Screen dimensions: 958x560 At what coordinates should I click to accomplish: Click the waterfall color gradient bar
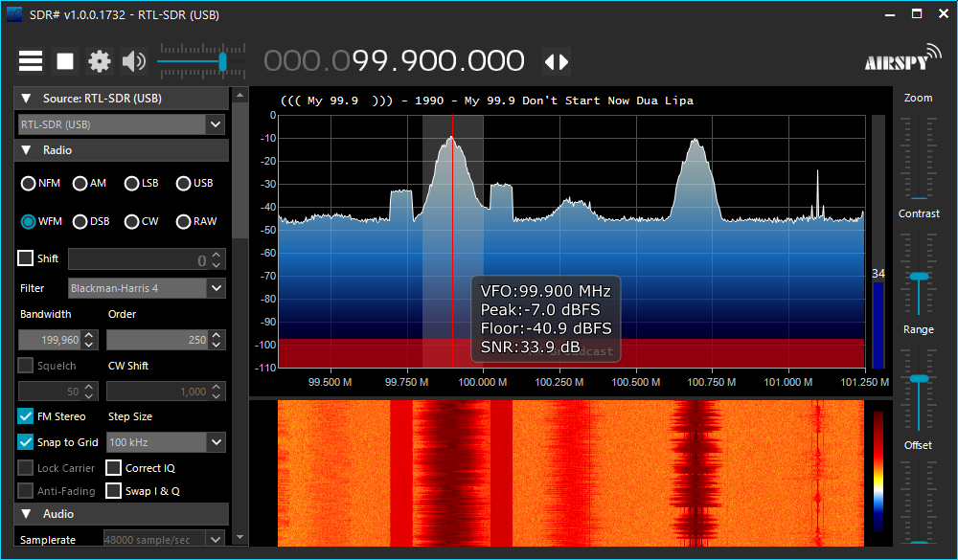pos(878,472)
